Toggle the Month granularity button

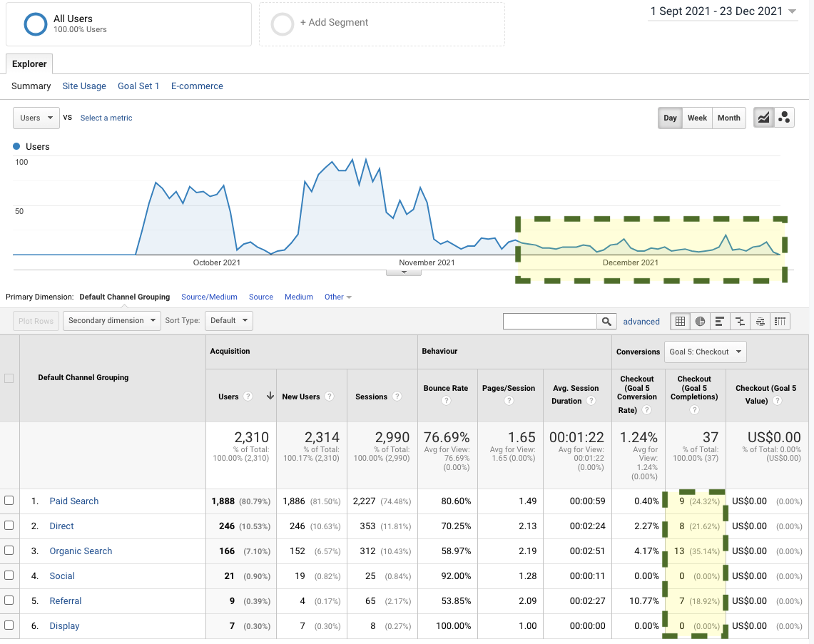(x=729, y=118)
